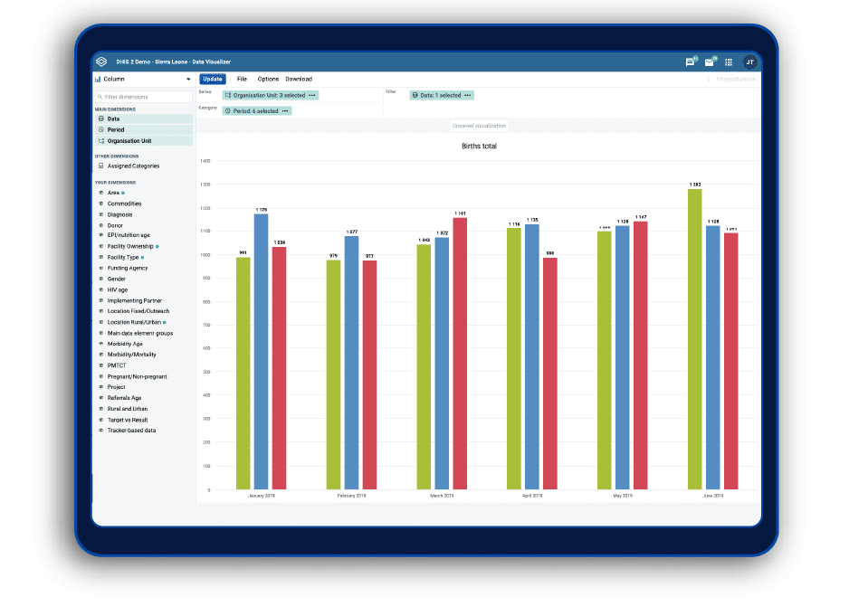This screenshot has height=616, width=849.
Task: Open Data filter chip options ellipsis
Action: point(468,95)
